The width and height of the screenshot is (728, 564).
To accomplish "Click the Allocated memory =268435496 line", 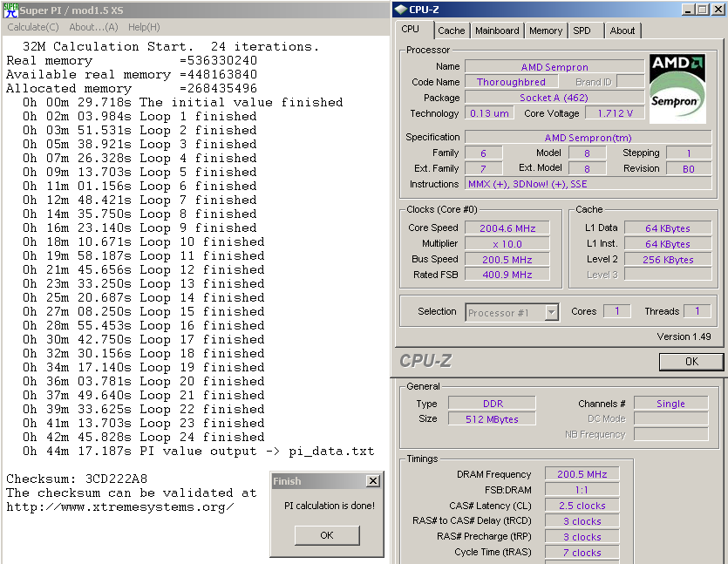I will [x=132, y=88].
